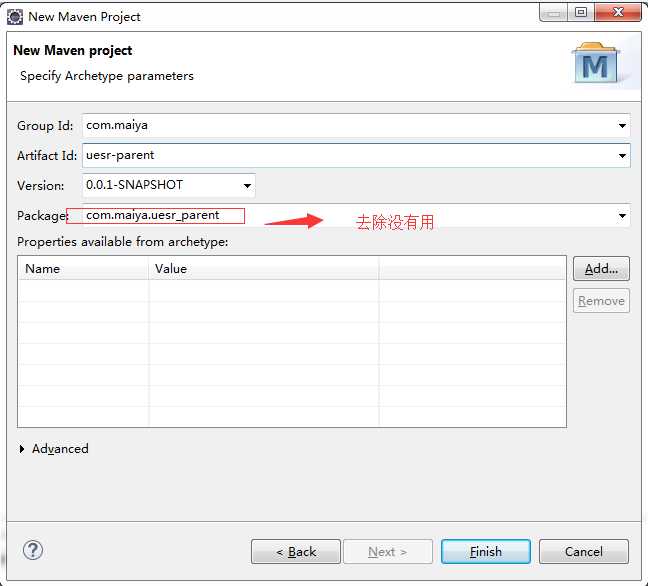Click the Artifact Id field containing uesr-parent
The image size is (648, 586).
[x=356, y=156]
